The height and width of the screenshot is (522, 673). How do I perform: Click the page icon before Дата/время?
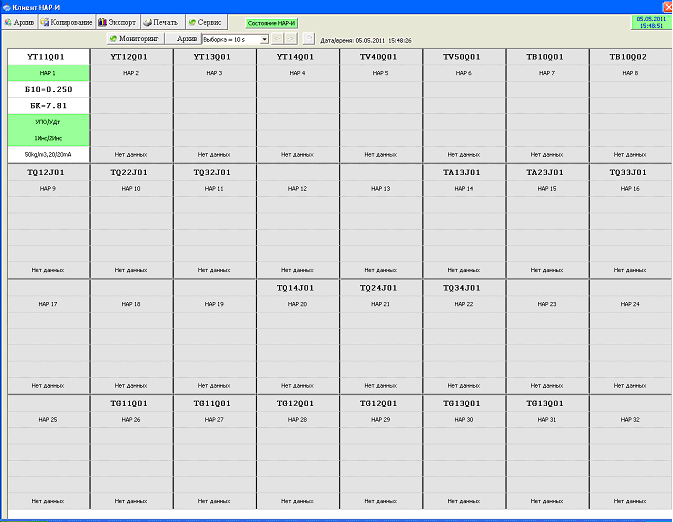[308, 39]
